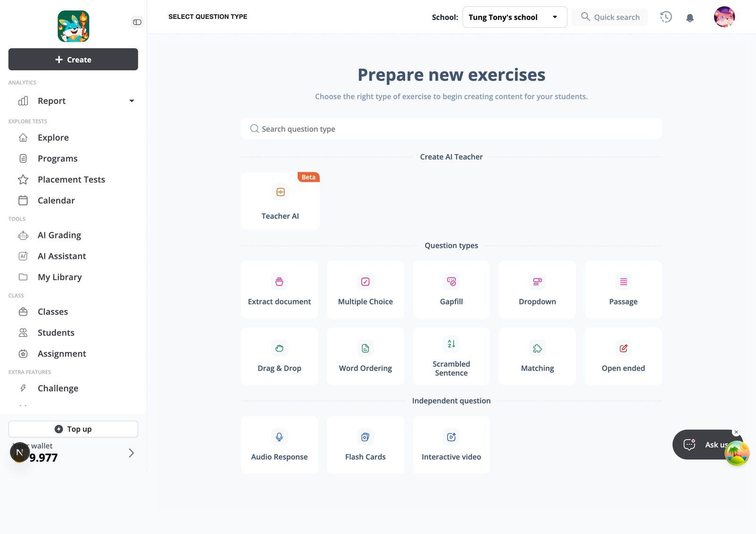
Task: Toggle the sidebar collapse icon
Action: tap(137, 22)
